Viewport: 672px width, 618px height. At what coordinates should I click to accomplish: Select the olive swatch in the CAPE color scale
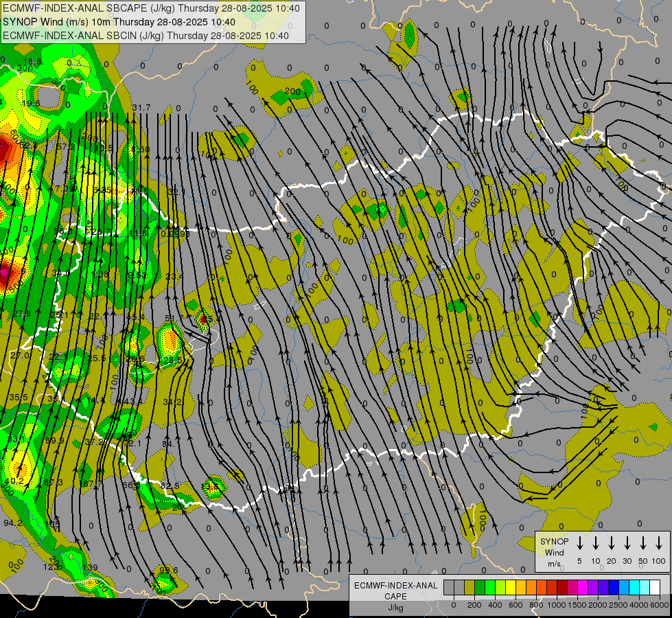[x=470, y=588]
